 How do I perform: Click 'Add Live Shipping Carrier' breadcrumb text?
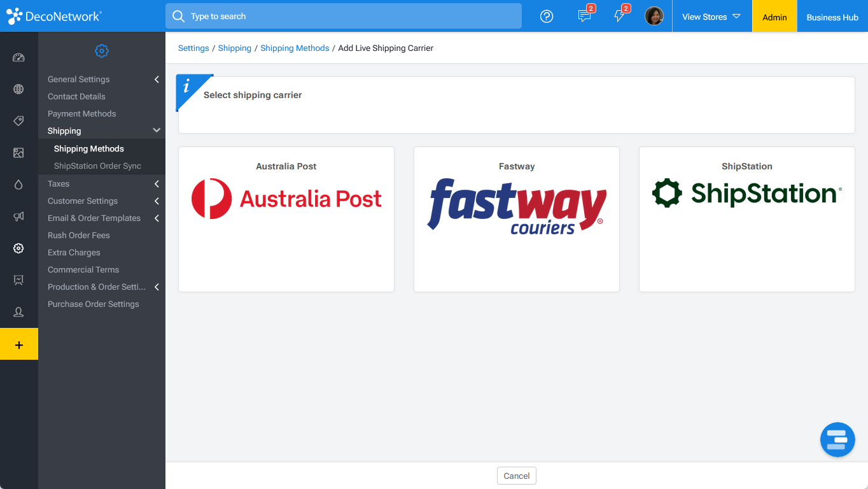pyautogui.click(x=386, y=48)
